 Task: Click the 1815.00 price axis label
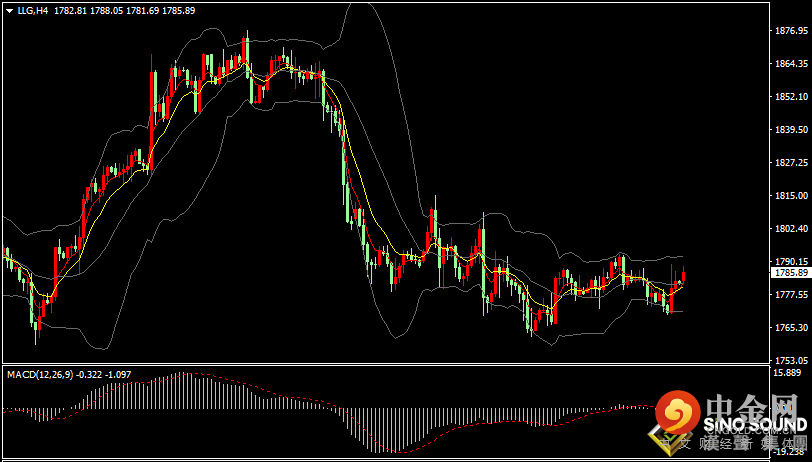tap(790, 195)
